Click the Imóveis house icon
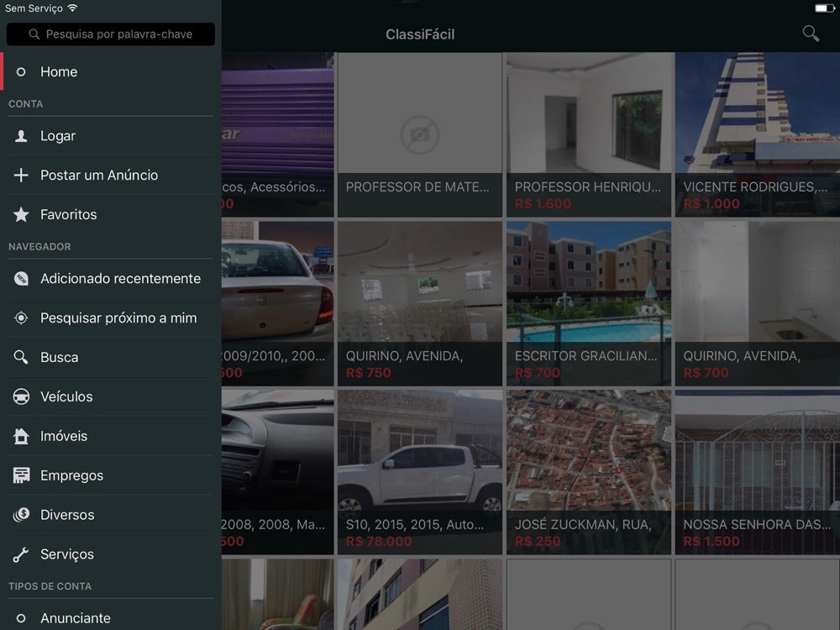 [21, 436]
